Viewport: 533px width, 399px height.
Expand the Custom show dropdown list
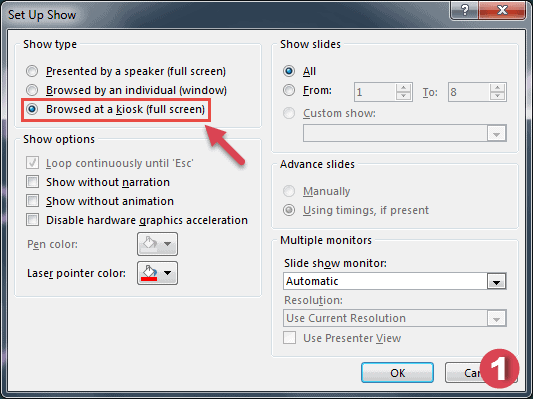point(496,133)
